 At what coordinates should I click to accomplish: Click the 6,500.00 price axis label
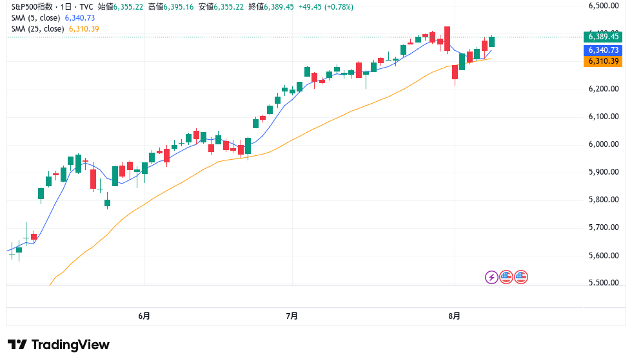(x=604, y=6)
